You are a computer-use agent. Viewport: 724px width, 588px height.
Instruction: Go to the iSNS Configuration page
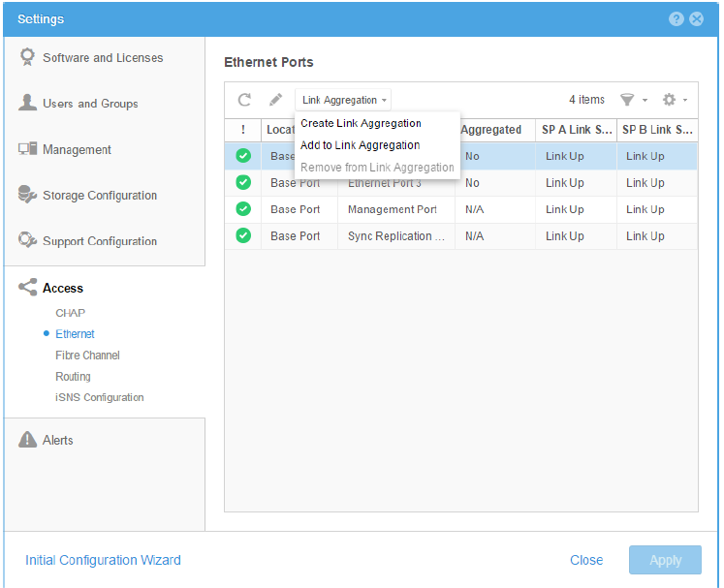(x=99, y=397)
